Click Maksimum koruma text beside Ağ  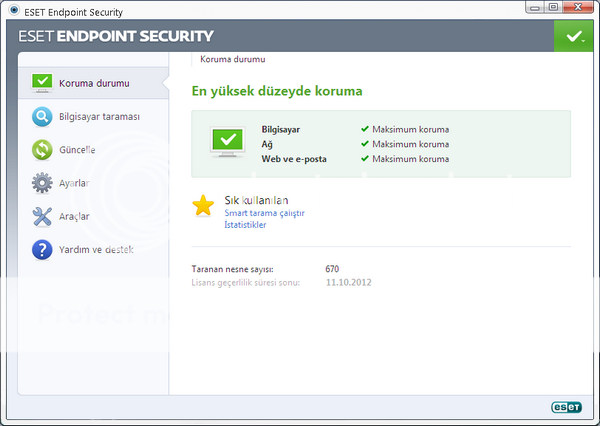[x=411, y=144]
